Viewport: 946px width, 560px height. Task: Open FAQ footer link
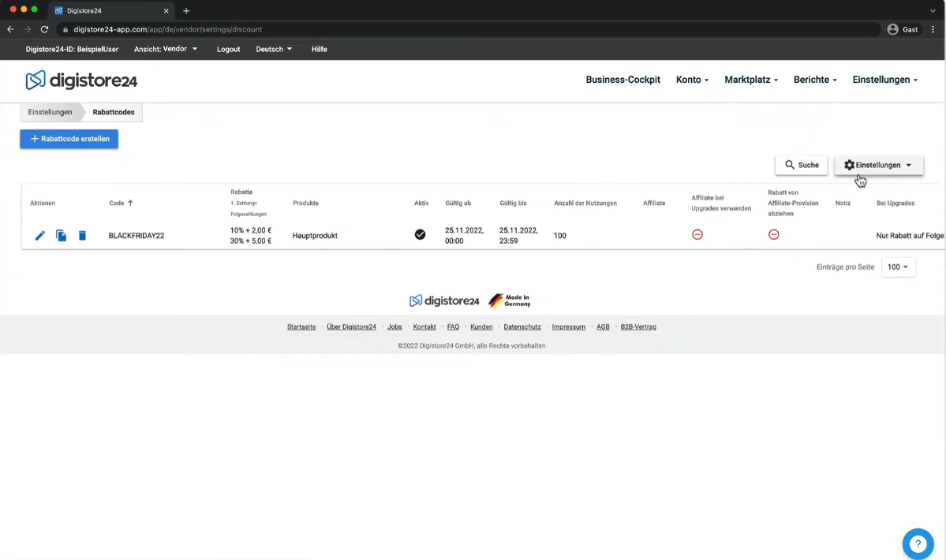pos(453,327)
